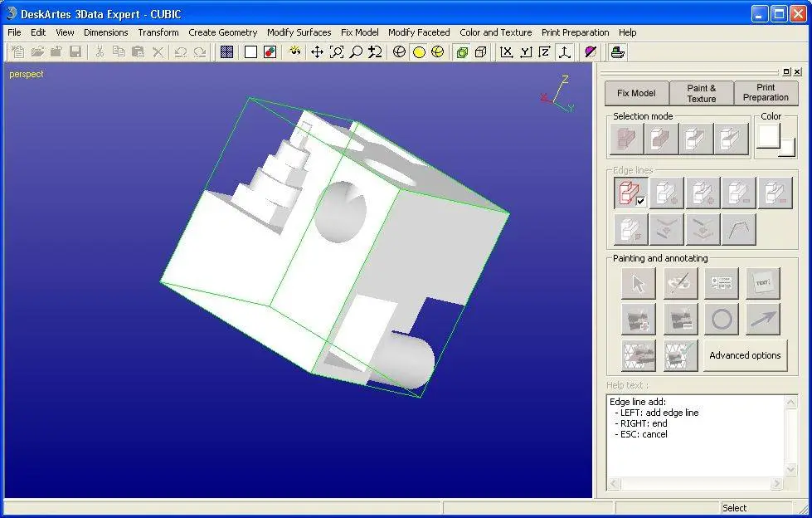Click the triangle-mesh texture with checkmark icon
Image resolution: width=812 pixels, height=518 pixels.
point(680,355)
